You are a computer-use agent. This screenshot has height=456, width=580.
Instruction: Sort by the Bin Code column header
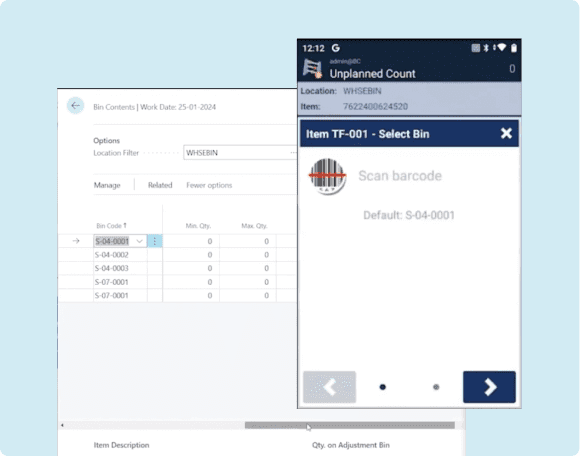coord(111,226)
